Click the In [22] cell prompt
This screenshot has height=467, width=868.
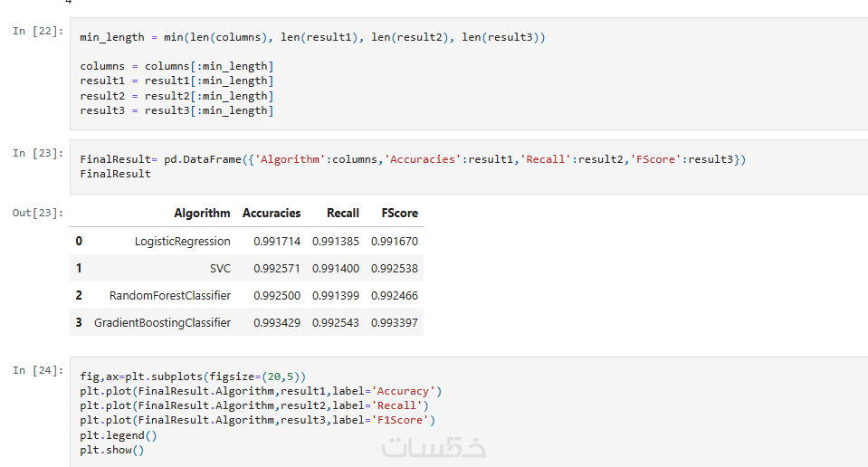(x=38, y=31)
